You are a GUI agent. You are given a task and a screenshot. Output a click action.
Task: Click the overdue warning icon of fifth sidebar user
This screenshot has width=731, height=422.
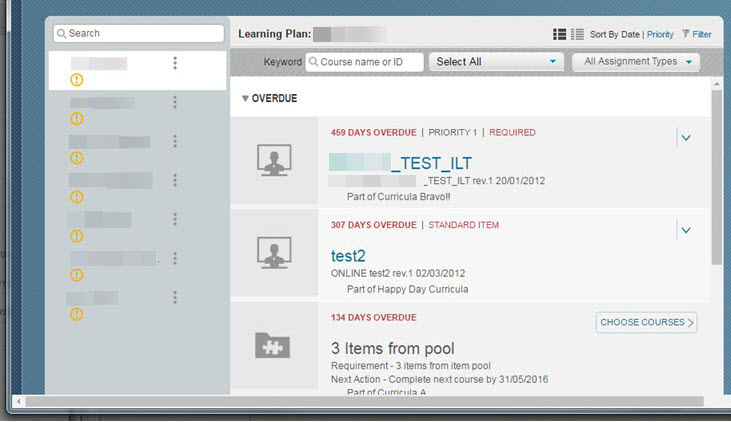click(76, 236)
